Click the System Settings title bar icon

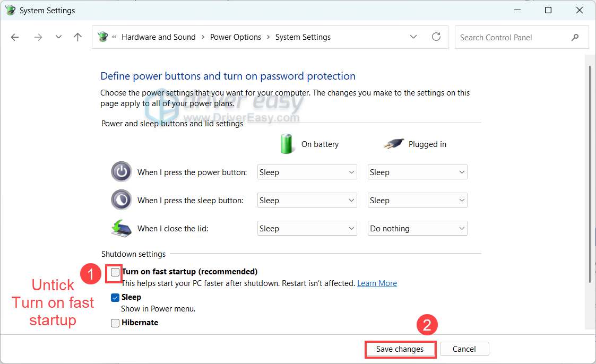click(10, 10)
